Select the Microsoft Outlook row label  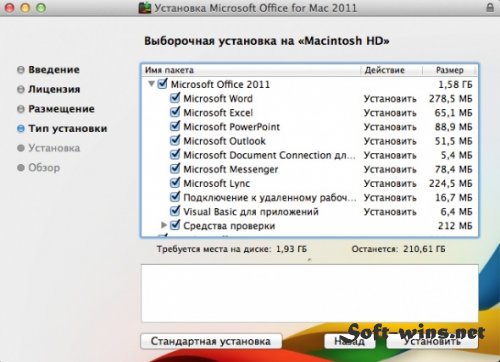pos(224,141)
